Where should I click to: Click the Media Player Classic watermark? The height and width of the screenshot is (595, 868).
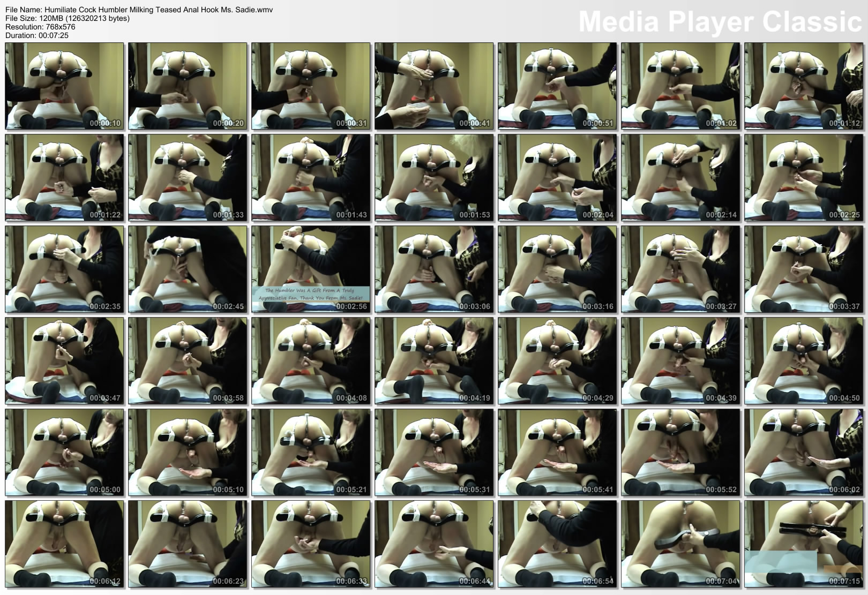(720, 22)
